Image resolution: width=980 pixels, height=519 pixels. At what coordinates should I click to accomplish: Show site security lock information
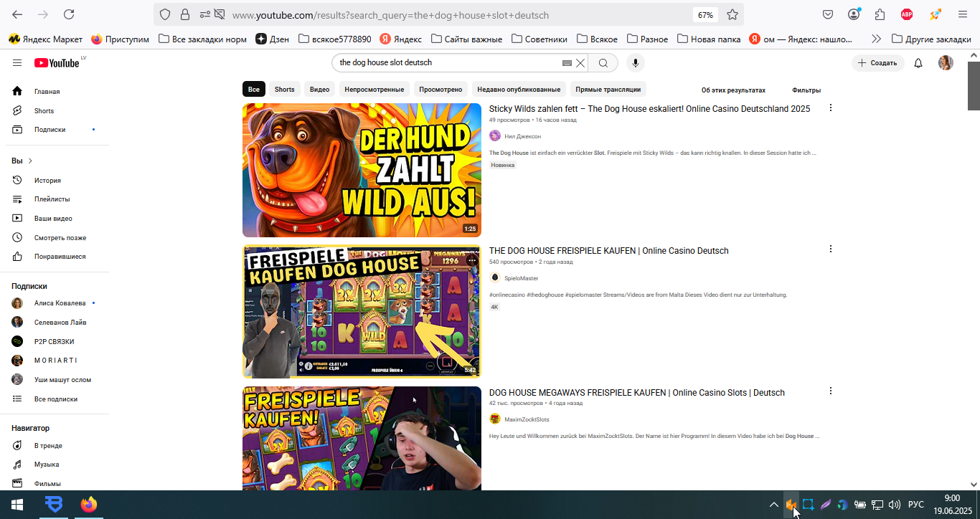(x=185, y=14)
